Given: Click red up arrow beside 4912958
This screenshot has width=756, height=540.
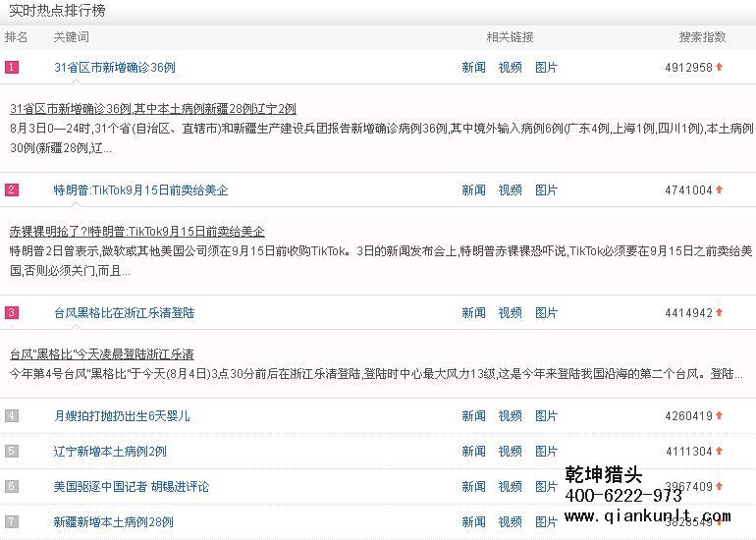Looking at the screenshot, I should pos(719,68).
